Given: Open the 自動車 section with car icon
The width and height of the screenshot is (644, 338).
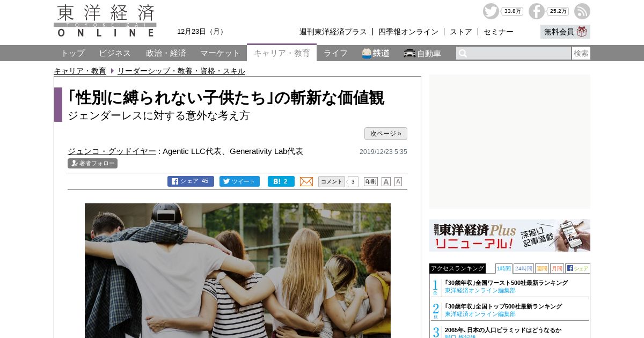Looking at the screenshot, I should (422, 53).
